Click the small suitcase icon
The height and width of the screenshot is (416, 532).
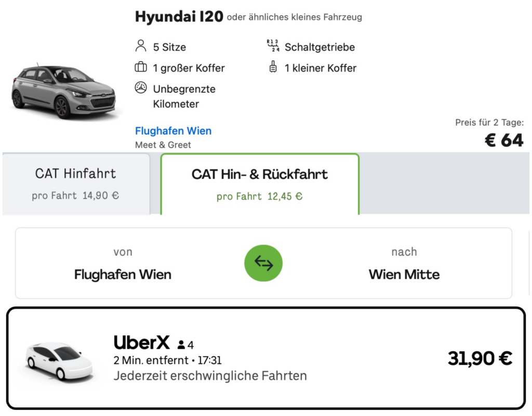pyautogui.click(x=273, y=68)
